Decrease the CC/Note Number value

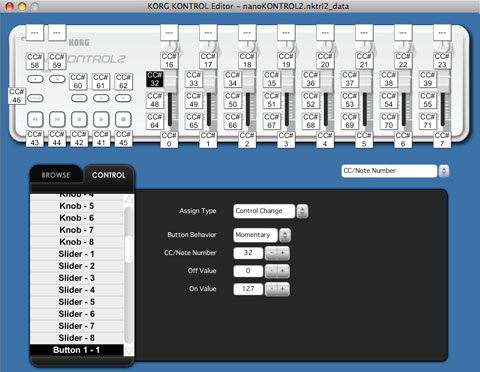tap(271, 253)
